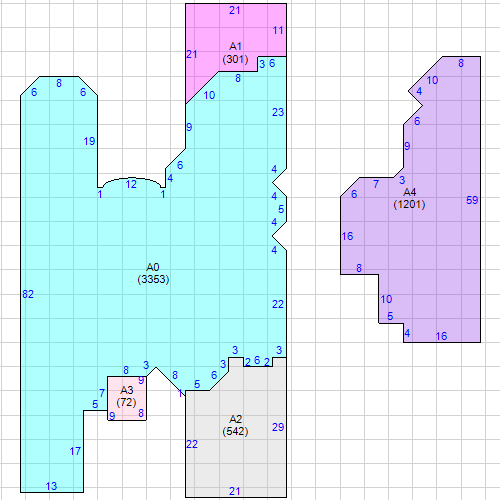Select the A4 (1201) area label
The image size is (500, 500).
point(409,198)
